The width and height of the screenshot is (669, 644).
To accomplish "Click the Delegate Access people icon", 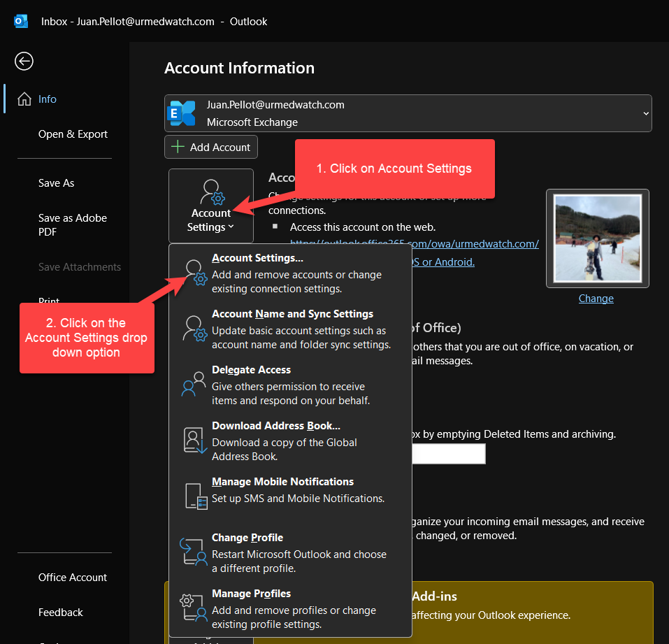I will click(193, 384).
